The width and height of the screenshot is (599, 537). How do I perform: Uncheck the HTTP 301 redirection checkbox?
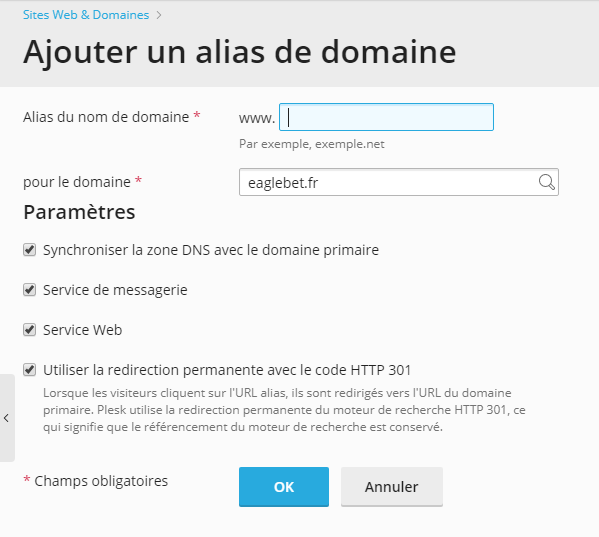click(29, 370)
